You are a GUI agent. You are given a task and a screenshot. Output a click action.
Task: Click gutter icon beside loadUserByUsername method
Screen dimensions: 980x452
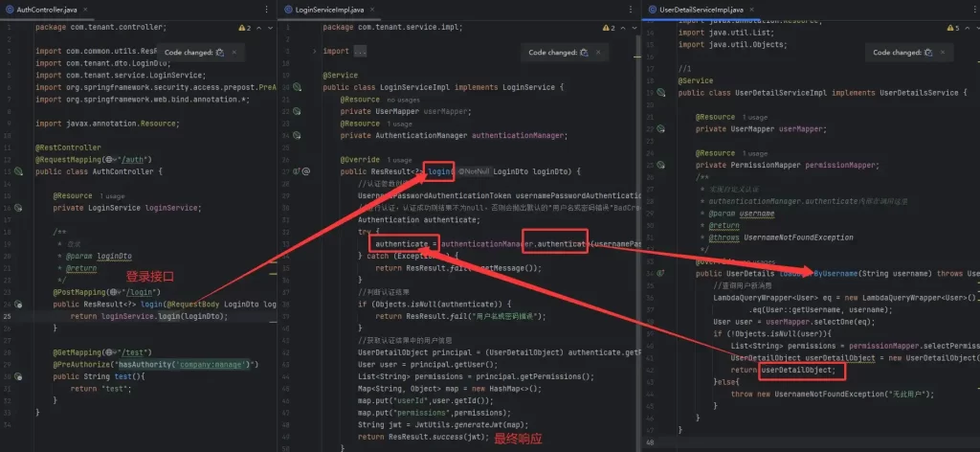661,273
